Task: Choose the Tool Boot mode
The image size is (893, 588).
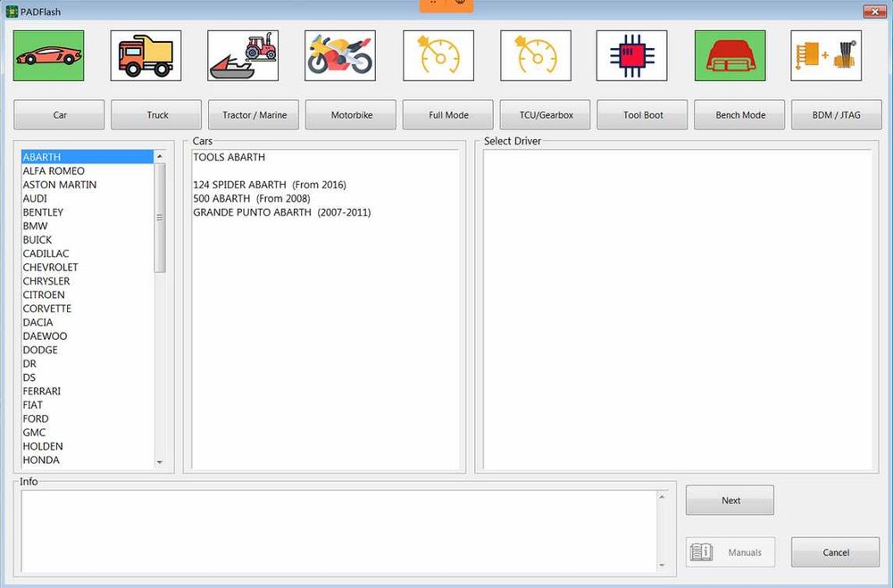Action: pyautogui.click(x=642, y=115)
